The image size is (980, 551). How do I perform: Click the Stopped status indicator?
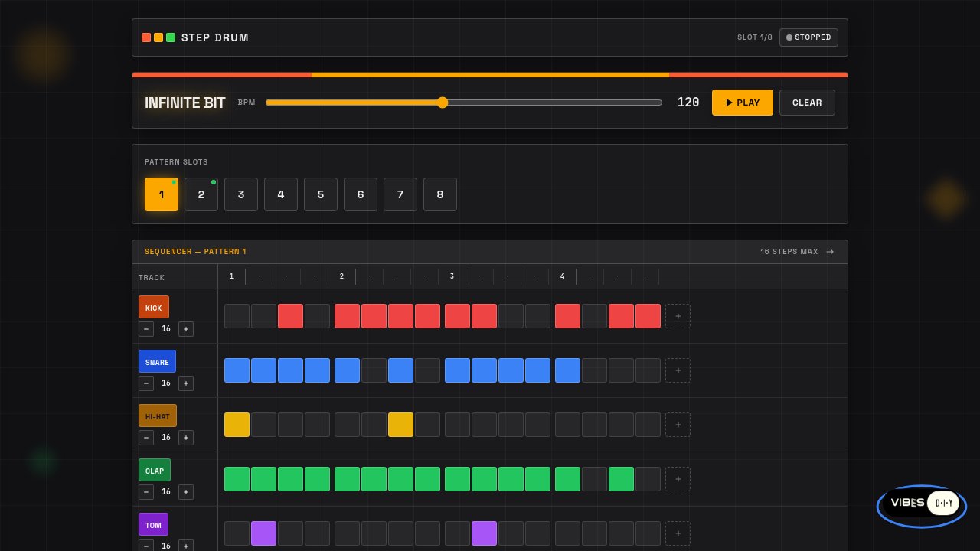[808, 37]
